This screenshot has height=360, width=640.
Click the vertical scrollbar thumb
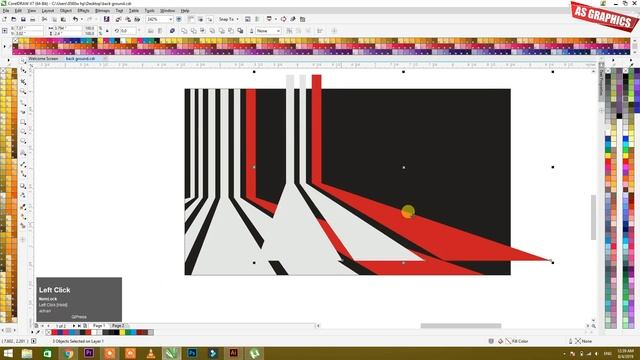pos(593,218)
